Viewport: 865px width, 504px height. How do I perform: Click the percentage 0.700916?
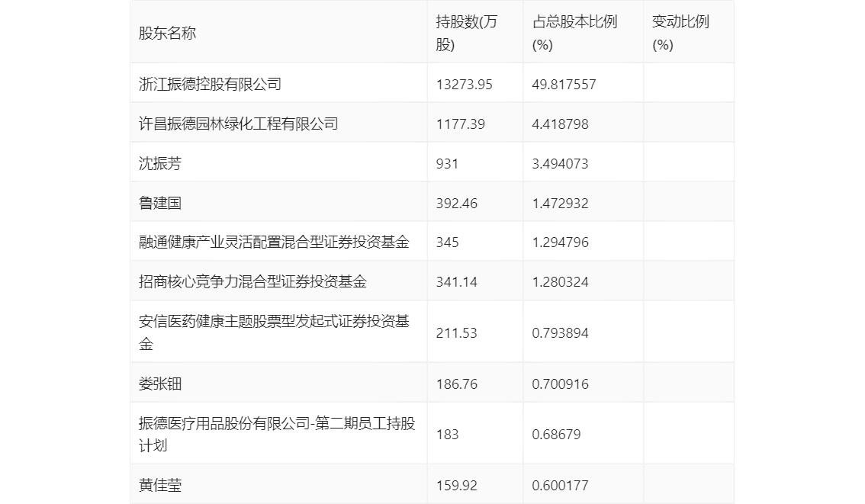560,384
